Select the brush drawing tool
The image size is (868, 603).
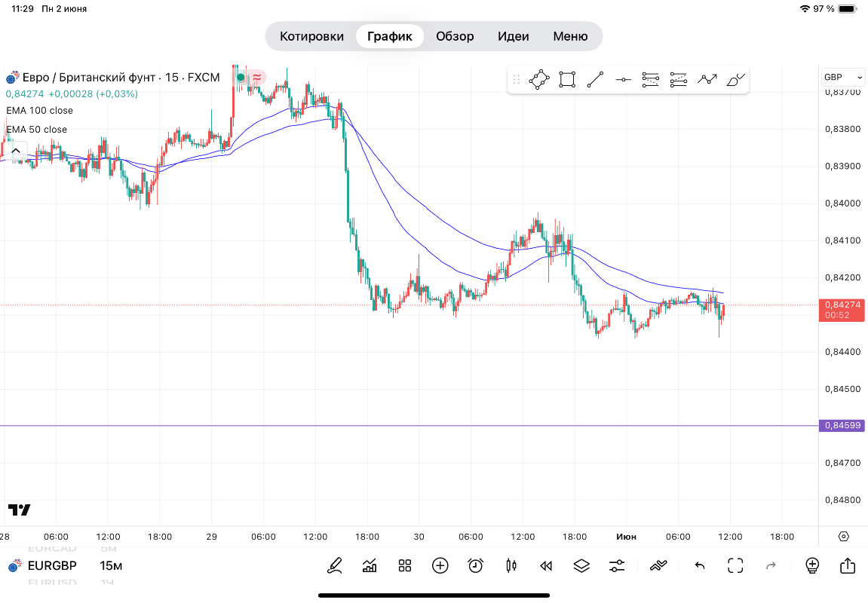pos(736,80)
